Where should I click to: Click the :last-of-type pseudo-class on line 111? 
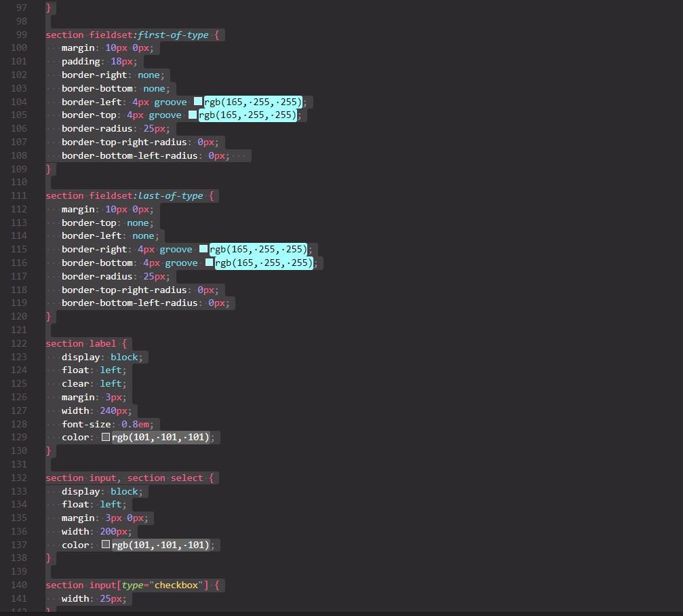168,195
